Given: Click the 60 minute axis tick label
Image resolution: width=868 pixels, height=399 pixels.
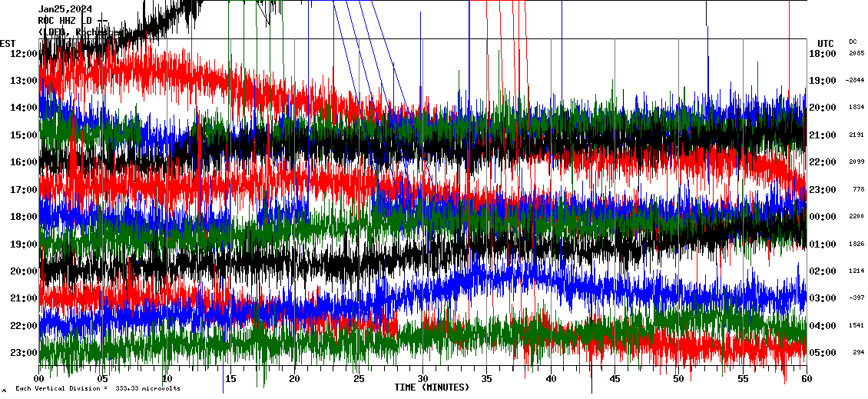Looking at the screenshot, I should point(806,378).
